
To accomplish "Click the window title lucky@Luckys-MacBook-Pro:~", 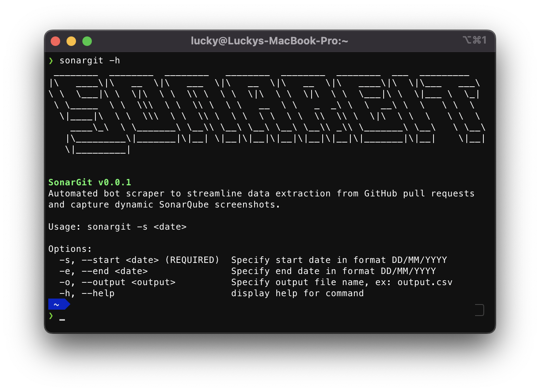I will tap(269, 41).
